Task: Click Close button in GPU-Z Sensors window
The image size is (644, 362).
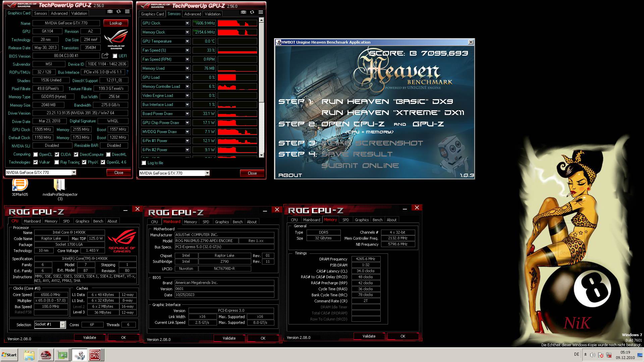Action: (252, 173)
